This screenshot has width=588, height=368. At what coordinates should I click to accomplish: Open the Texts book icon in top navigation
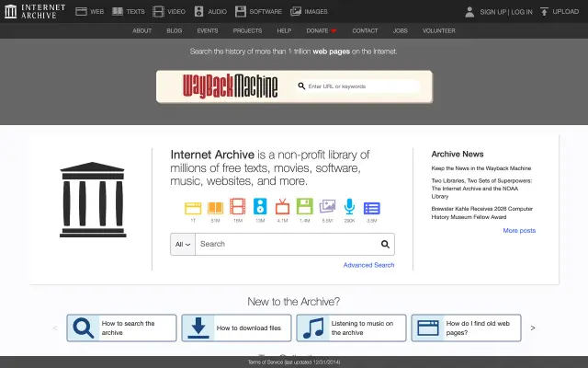118,12
